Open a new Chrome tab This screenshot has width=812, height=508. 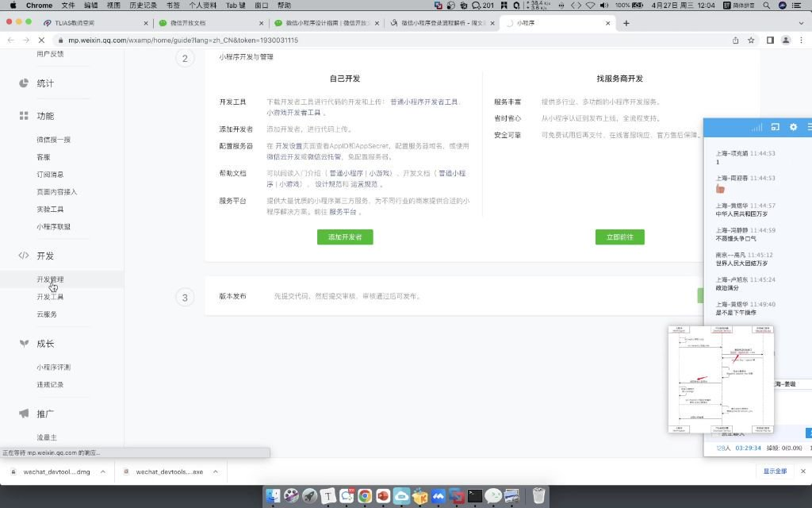[x=626, y=23]
